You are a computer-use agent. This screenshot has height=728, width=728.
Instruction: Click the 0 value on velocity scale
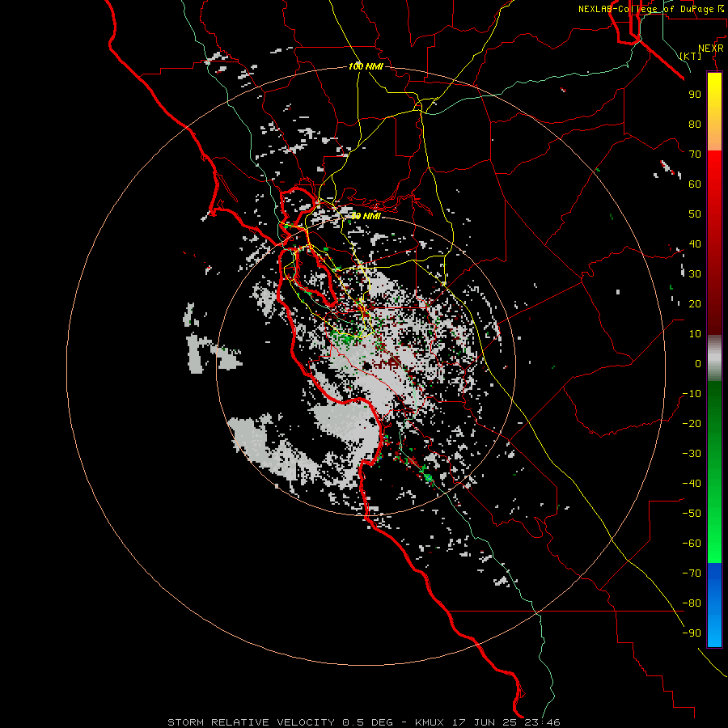(698, 363)
